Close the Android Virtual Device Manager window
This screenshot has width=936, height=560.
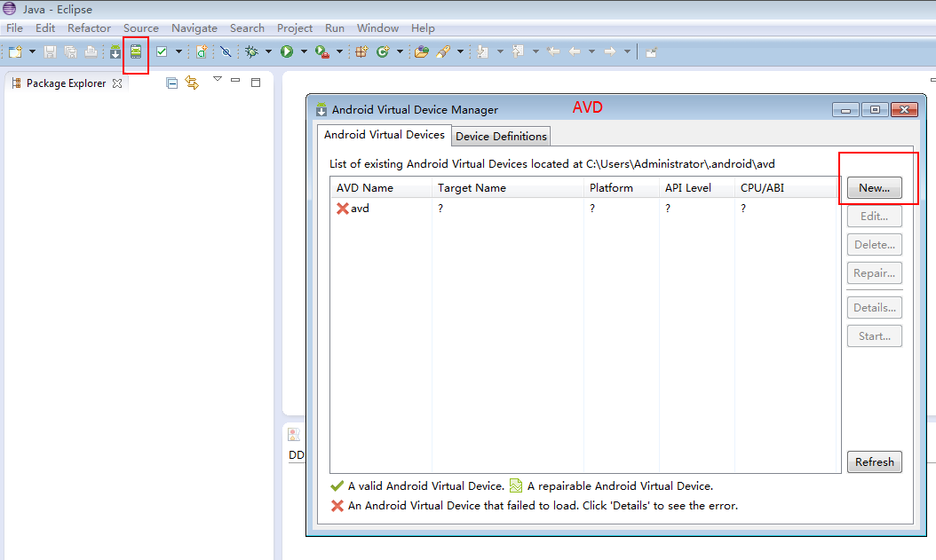[x=904, y=110]
